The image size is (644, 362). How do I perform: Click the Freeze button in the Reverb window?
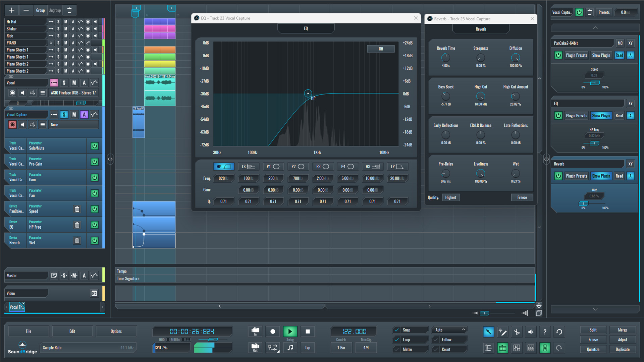tap(522, 197)
